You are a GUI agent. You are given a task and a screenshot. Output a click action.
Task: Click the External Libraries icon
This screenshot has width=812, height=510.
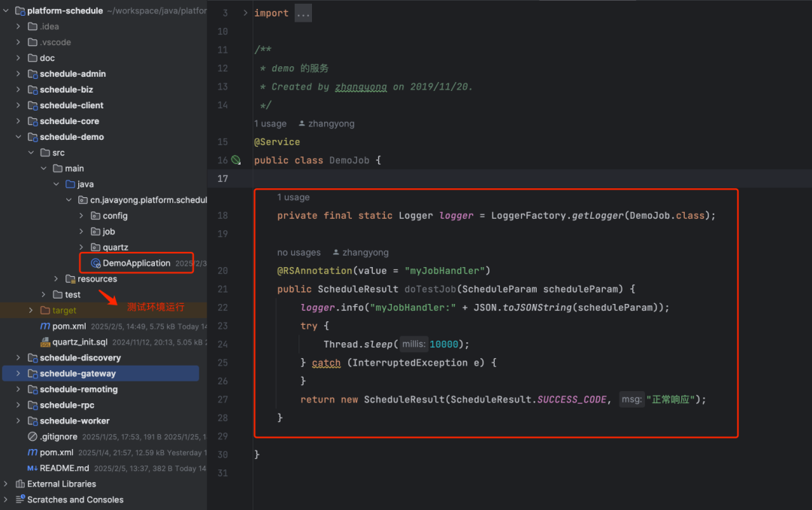(20, 484)
